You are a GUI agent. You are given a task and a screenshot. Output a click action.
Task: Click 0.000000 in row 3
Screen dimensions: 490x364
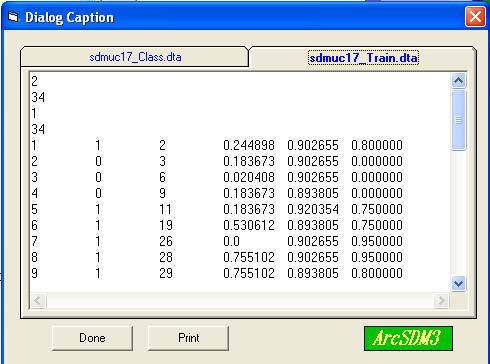point(377,177)
